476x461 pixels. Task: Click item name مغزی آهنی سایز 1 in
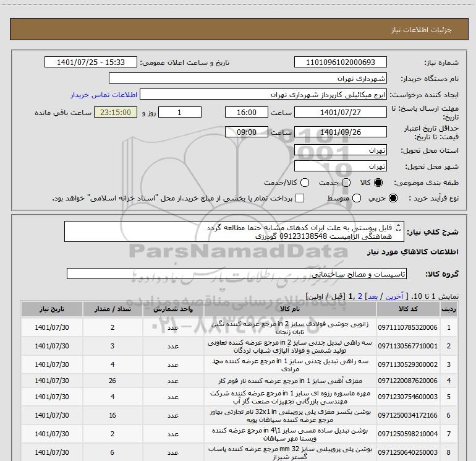click(x=290, y=381)
